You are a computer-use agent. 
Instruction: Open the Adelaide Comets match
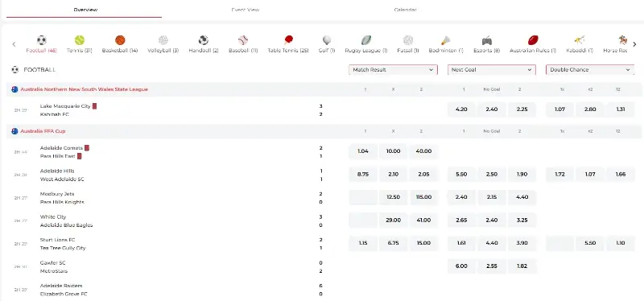pos(62,148)
